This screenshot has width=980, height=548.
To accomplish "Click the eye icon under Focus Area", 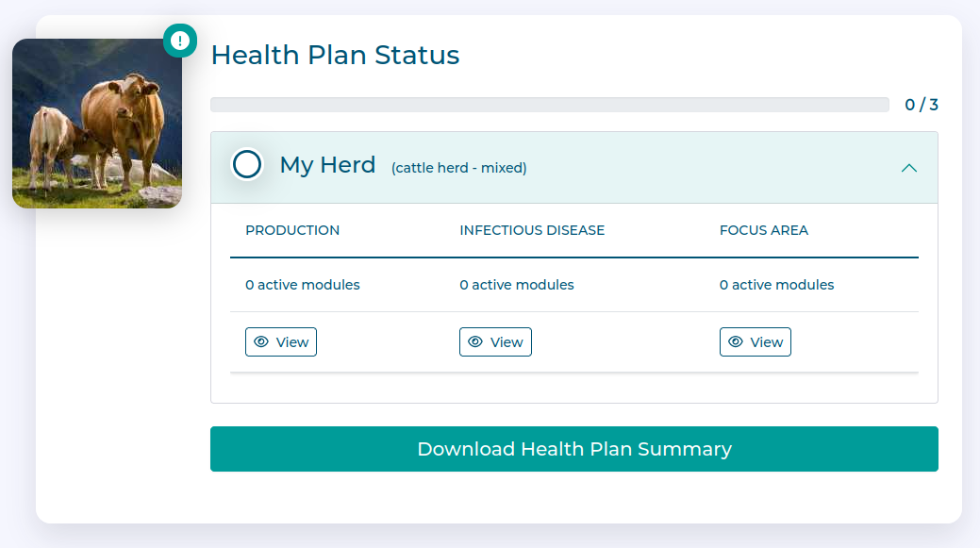I will (x=736, y=342).
